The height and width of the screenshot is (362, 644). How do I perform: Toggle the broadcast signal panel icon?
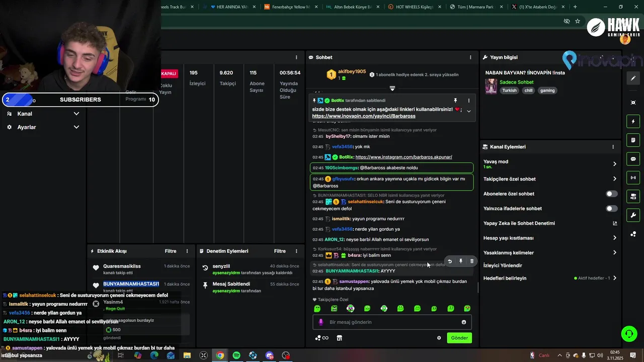633,177
